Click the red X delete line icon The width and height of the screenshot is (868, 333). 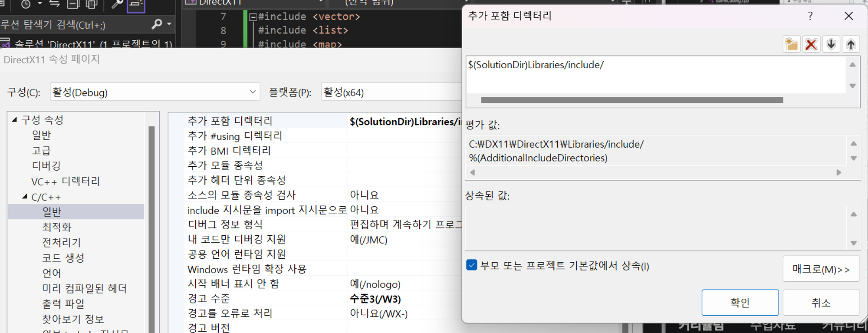pos(811,44)
